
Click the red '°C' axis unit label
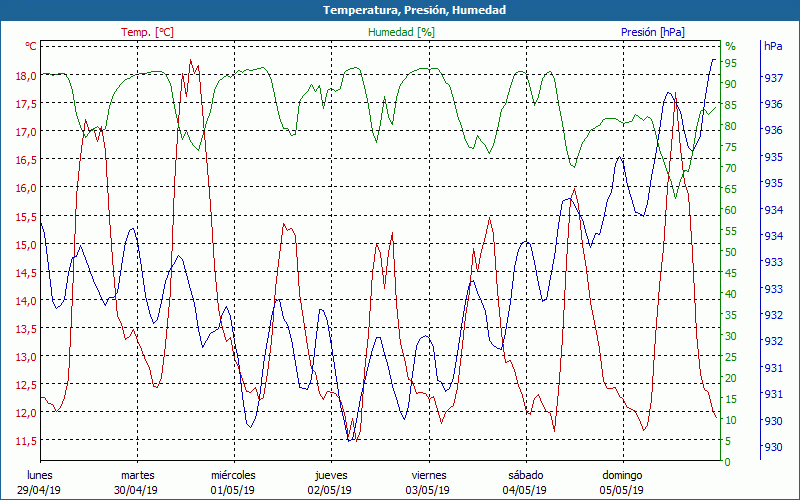pyautogui.click(x=31, y=46)
